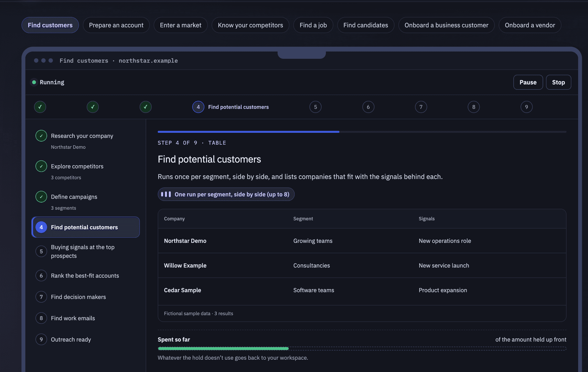Open the Find candidates tab
Viewport: 588px width, 372px height.
click(366, 25)
